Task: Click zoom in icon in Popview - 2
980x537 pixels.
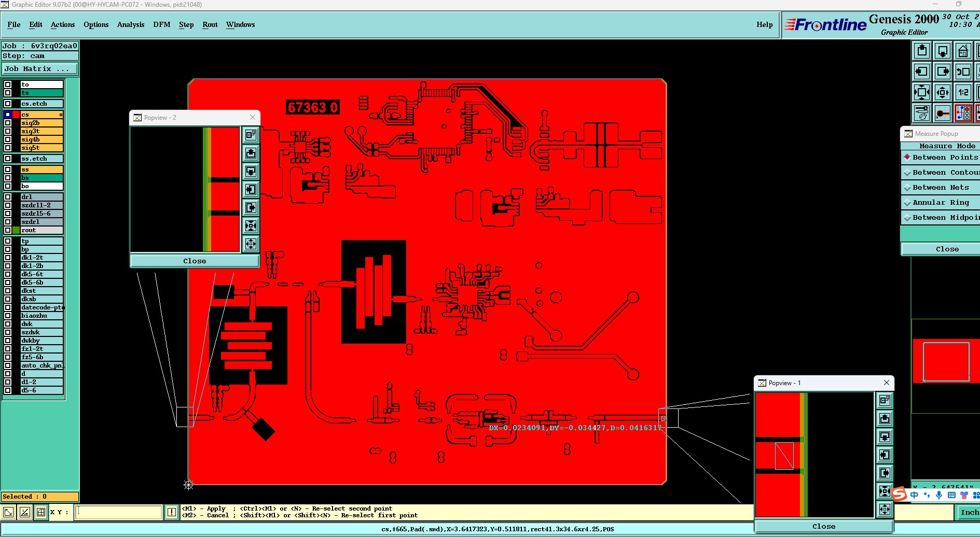Action: point(251,225)
